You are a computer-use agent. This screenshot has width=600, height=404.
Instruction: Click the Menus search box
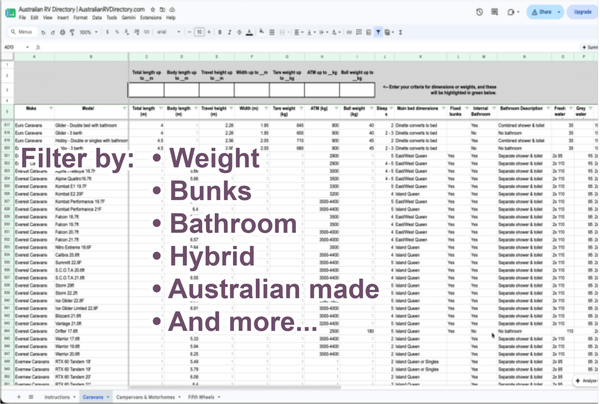coord(23,32)
